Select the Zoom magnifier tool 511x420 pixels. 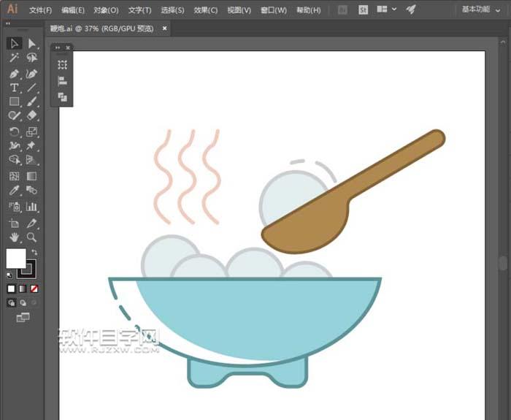pyautogui.click(x=31, y=237)
